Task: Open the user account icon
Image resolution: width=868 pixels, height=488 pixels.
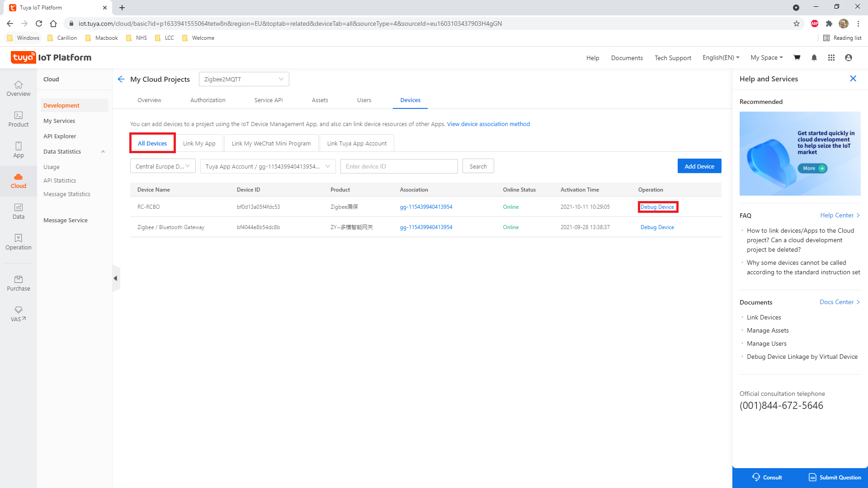Action: click(849, 57)
